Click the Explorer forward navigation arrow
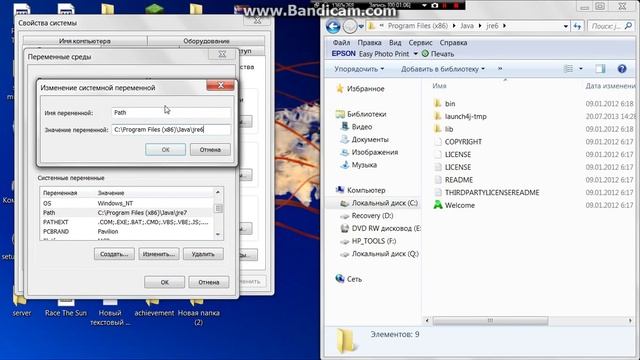 pyautogui.click(x=349, y=27)
